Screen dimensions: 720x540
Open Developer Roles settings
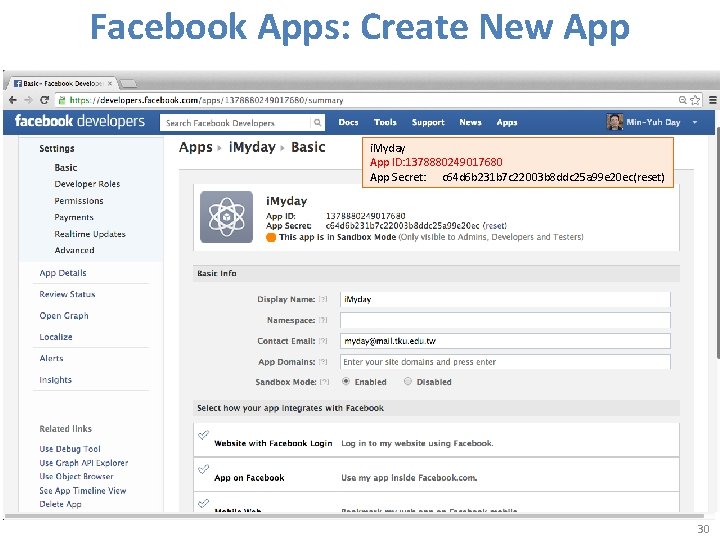[87, 184]
